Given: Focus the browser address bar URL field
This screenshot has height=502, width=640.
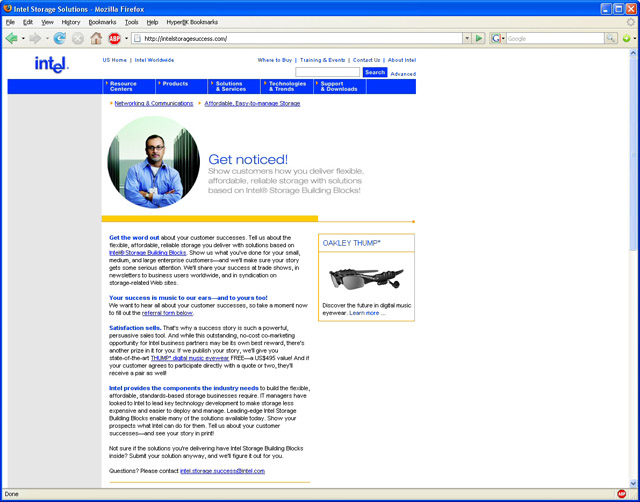Looking at the screenshot, I should pyautogui.click(x=302, y=38).
